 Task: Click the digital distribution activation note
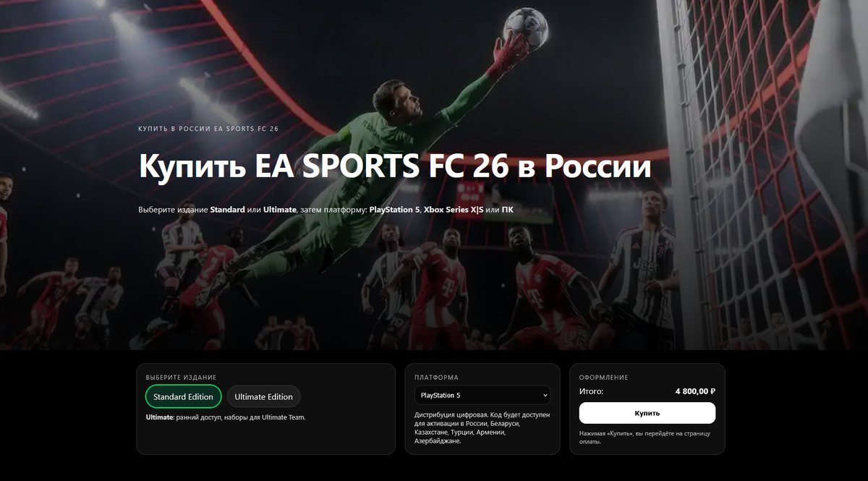(x=482, y=428)
